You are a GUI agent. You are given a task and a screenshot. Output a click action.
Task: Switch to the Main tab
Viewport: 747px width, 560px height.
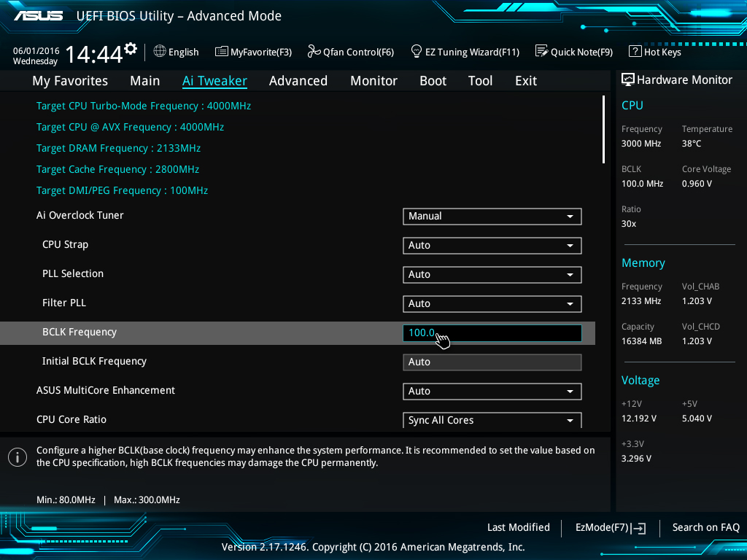[145, 81]
